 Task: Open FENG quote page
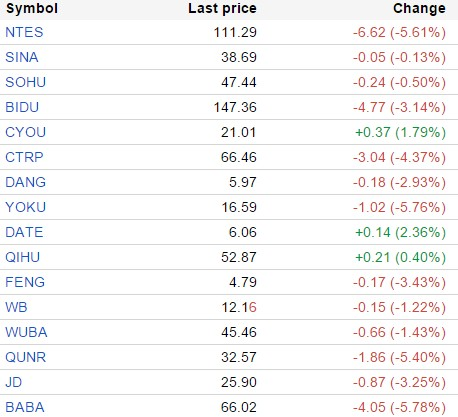(x=25, y=282)
